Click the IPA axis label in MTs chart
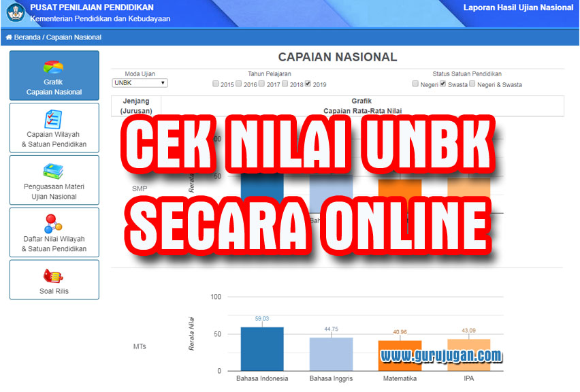This screenshot has width=580, height=392. click(468, 378)
